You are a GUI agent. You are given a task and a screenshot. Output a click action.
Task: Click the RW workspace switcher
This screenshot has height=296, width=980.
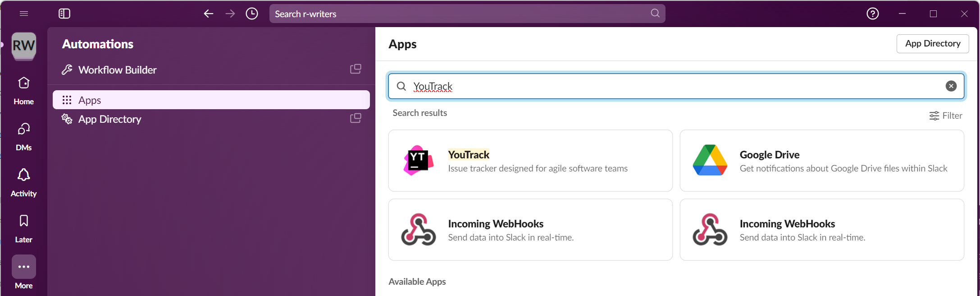click(24, 46)
